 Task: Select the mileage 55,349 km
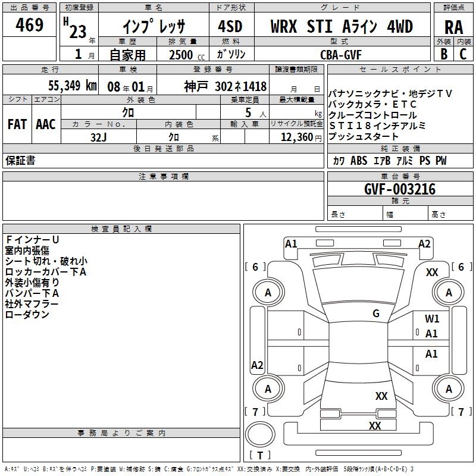point(73,86)
